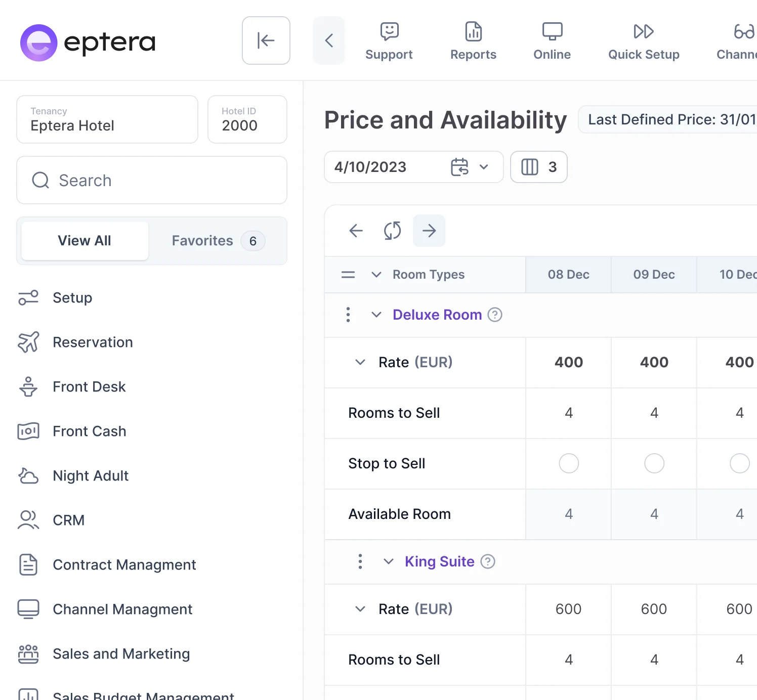This screenshot has width=757, height=700.
Task: Click the Support smiley chat icon
Action: click(390, 31)
